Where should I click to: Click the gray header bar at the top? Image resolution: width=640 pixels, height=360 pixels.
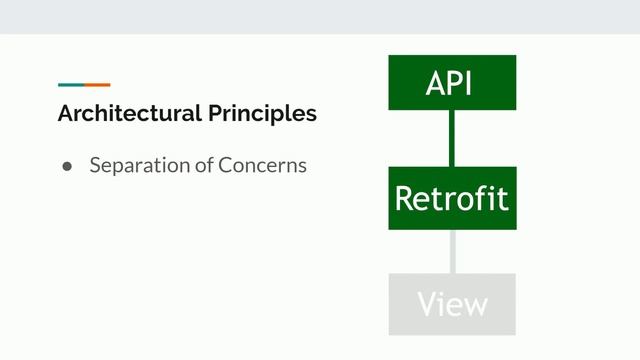pos(320,17)
